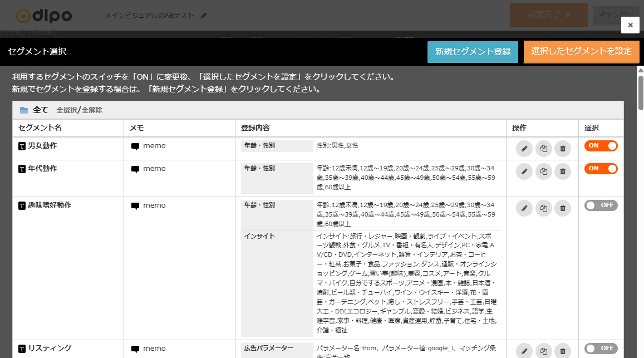This screenshot has height=358, width=644.
Task: Click the セグメント名 column header
Action: pyautogui.click(x=40, y=128)
